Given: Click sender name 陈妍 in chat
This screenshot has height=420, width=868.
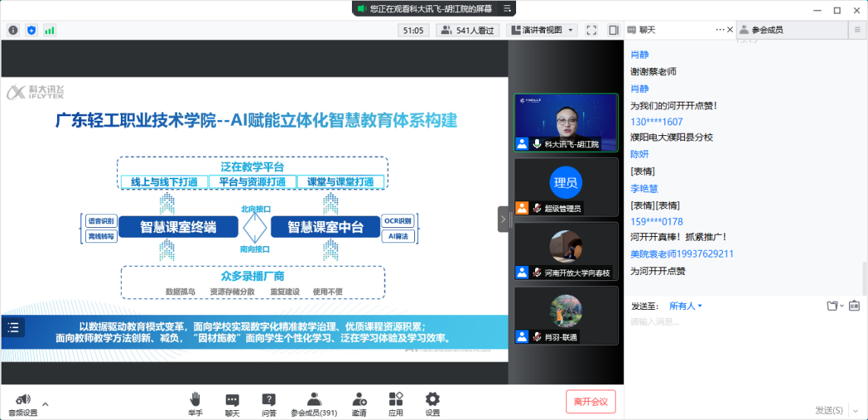Looking at the screenshot, I should click(639, 154).
